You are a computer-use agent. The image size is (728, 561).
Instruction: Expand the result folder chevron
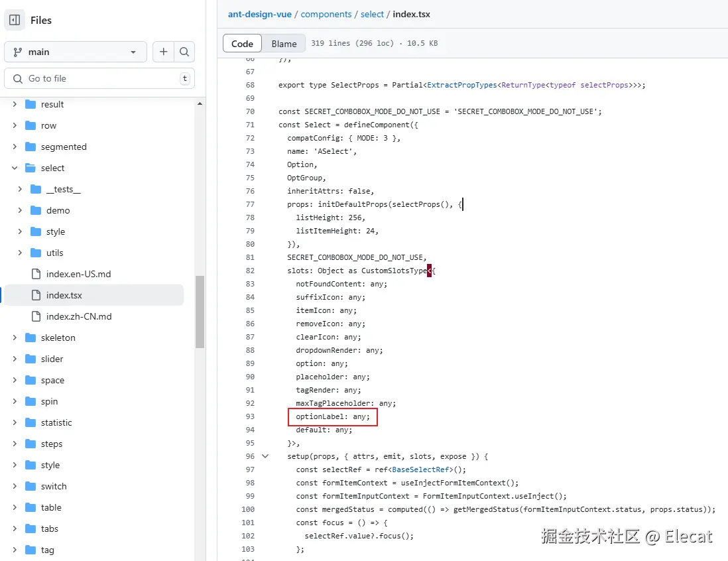pos(15,104)
